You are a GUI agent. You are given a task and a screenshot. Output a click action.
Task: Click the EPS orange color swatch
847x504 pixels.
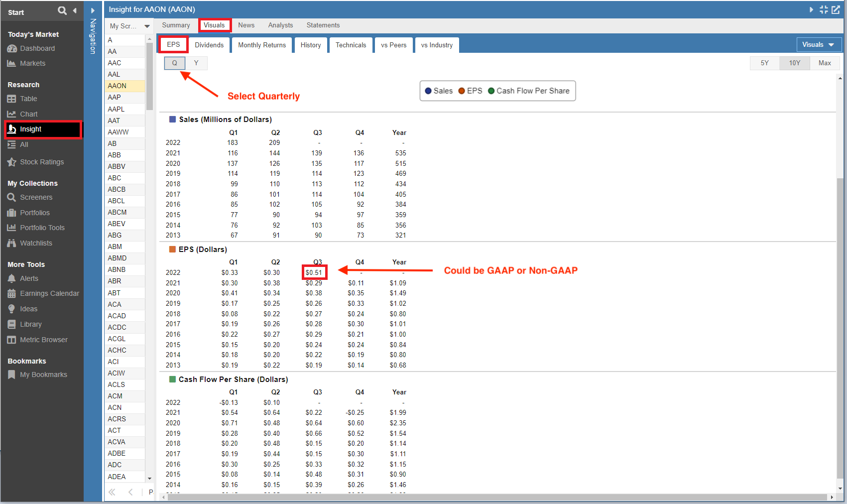click(x=173, y=250)
